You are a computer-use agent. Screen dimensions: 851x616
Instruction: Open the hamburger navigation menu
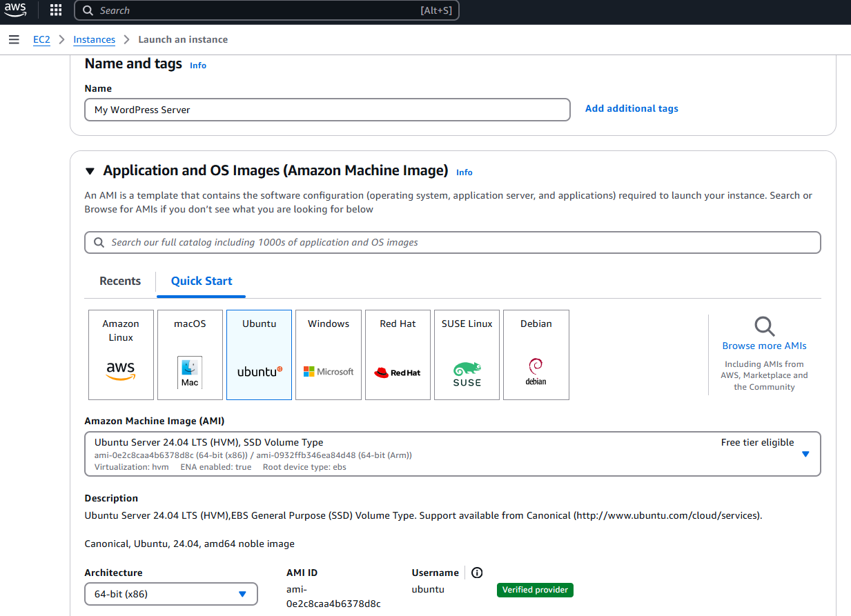14,39
